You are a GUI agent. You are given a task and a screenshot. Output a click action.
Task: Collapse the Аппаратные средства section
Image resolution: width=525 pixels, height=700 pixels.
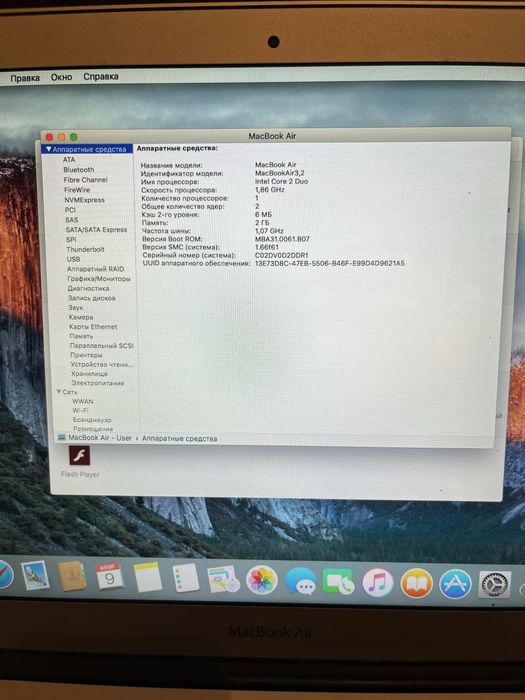[x=48, y=149]
